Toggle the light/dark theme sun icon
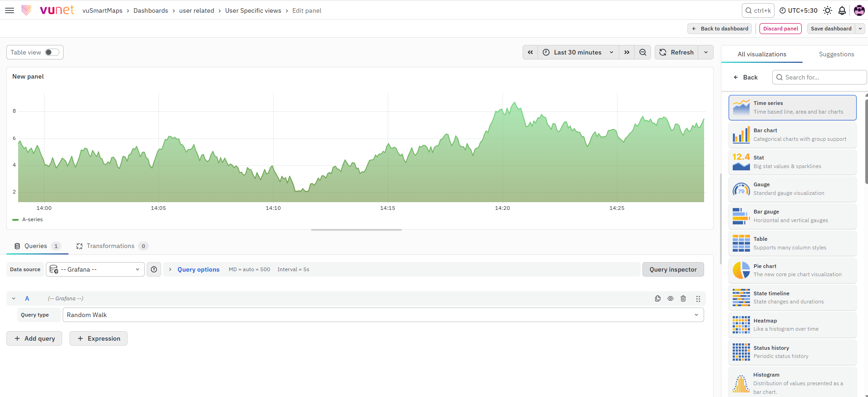 pos(828,10)
